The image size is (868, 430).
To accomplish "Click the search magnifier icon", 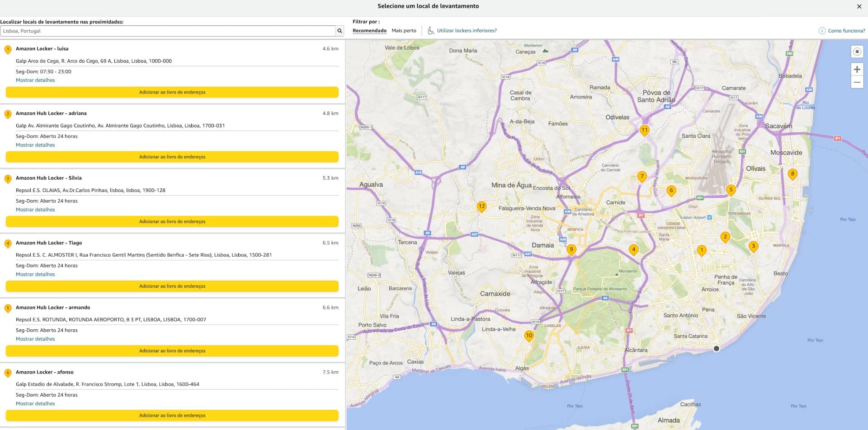I will (x=340, y=31).
